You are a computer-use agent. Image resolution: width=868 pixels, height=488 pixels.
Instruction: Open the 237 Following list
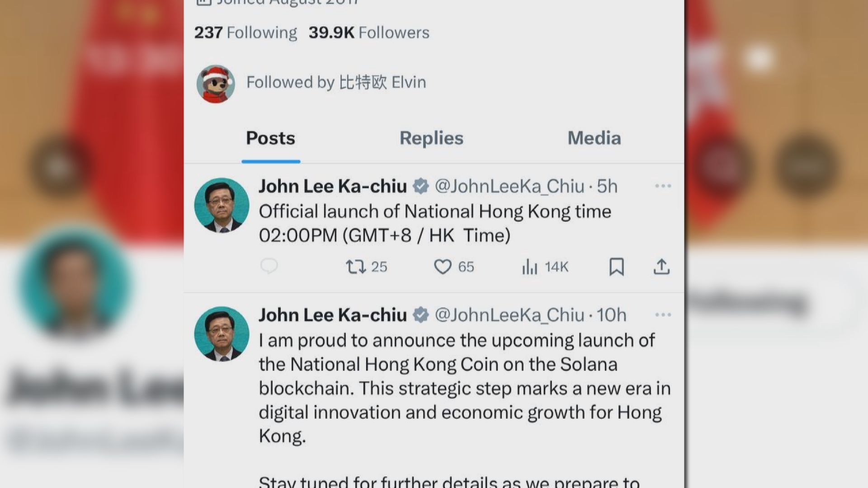tap(245, 32)
